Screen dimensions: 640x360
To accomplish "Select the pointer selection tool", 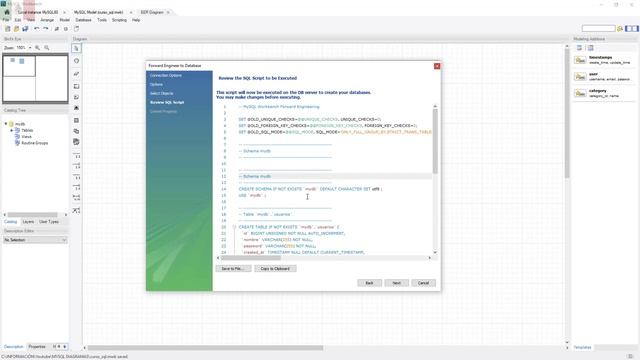I will pyautogui.click(x=76, y=48).
